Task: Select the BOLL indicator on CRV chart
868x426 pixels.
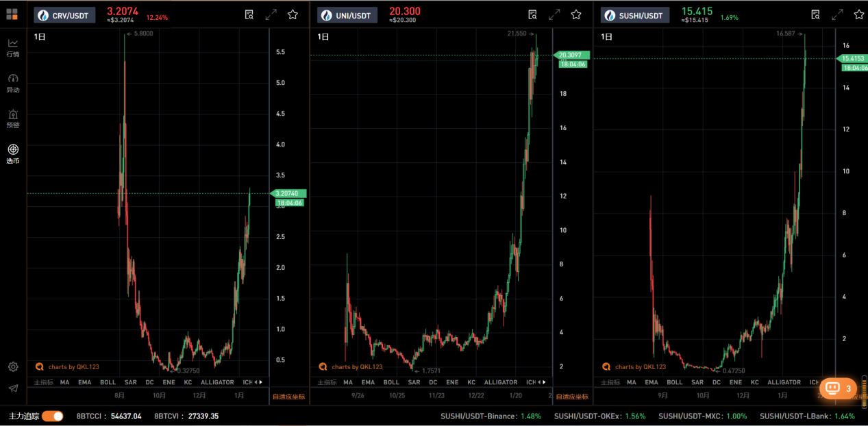Action: point(108,382)
